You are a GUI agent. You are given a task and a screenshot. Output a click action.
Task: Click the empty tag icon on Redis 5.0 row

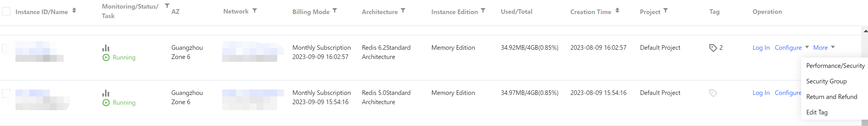pos(713,93)
